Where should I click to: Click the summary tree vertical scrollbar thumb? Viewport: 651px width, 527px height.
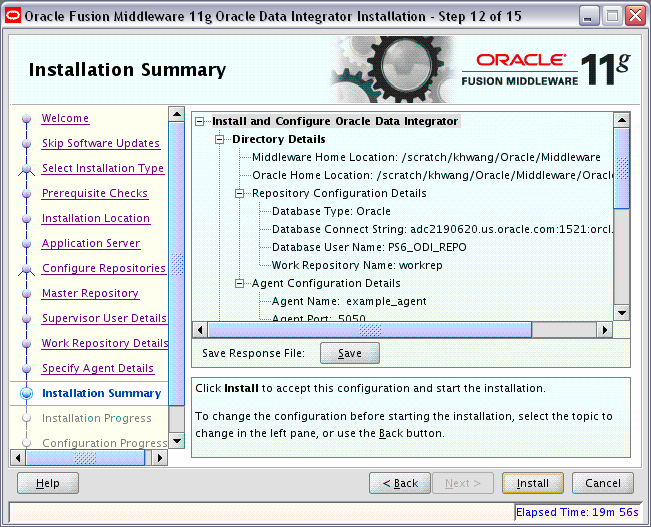(622, 168)
